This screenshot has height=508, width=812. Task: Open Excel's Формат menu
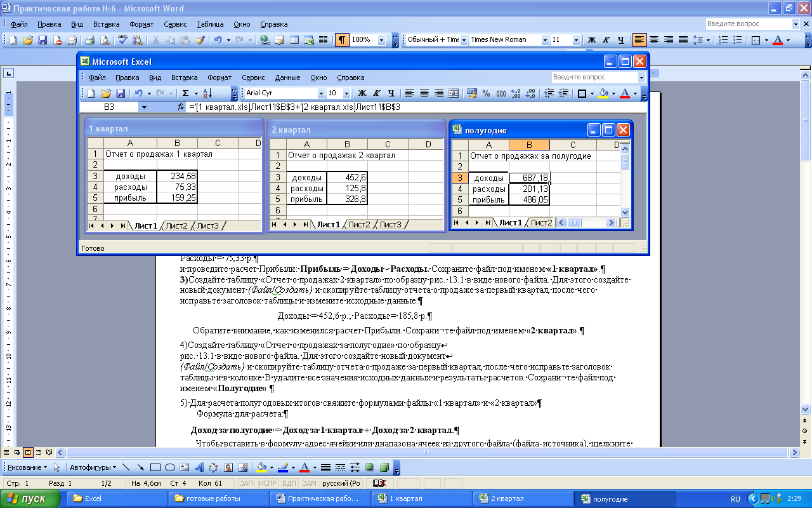tap(219, 77)
